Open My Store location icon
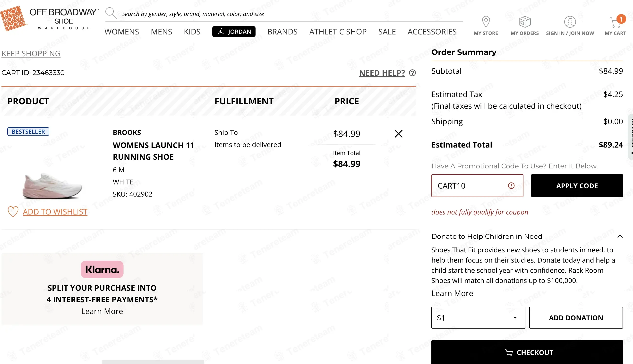The image size is (633, 364). 486,22
